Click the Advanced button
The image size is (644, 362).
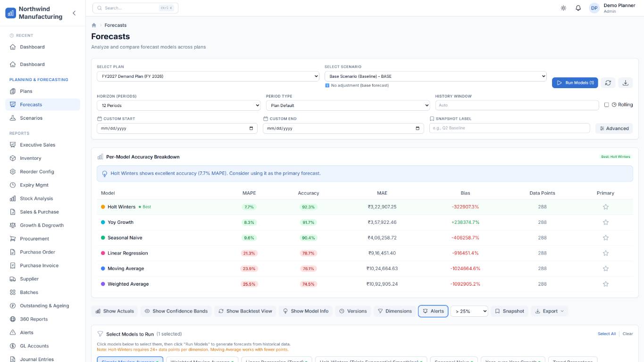pos(614,128)
